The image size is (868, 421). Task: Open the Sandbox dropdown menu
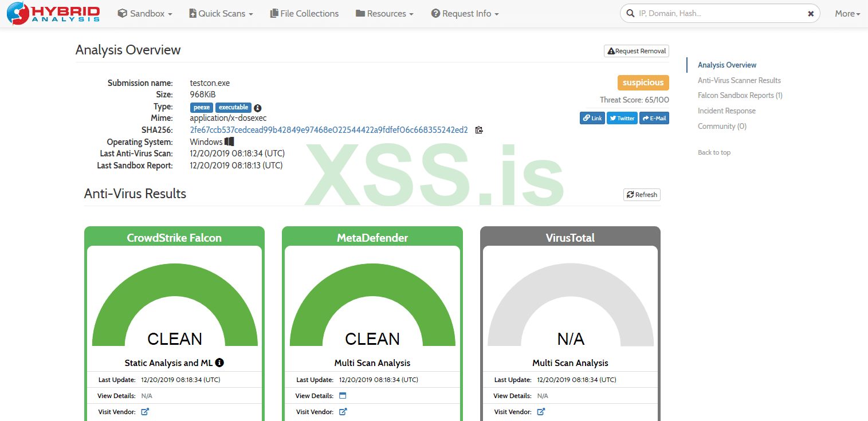click(145, 14)
